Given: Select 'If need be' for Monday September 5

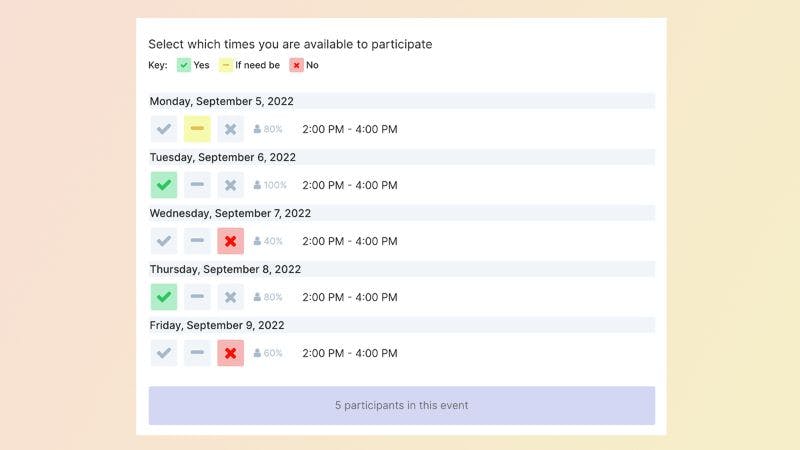Looking at the screenshot, I should tap(197, 129).
